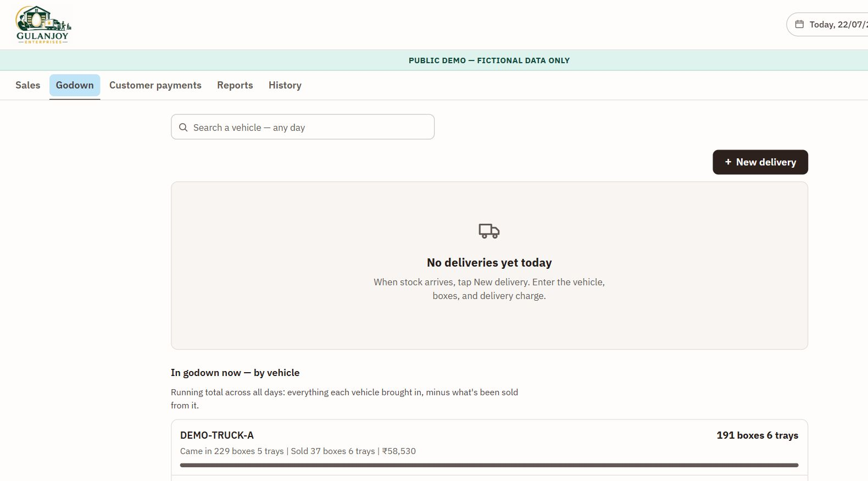Viewport: 868px width, 481px height.
Task: Click the "When stock arrives" help text
Action: tap(489, 289)
